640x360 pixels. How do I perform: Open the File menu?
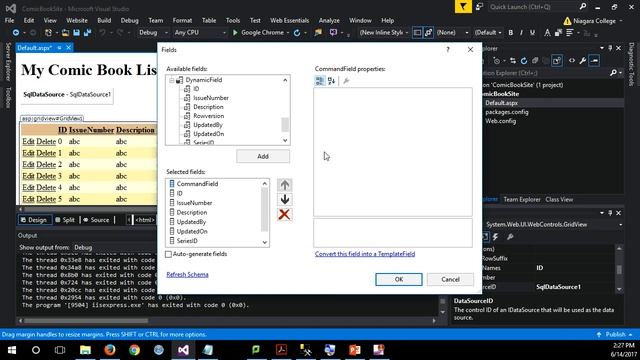(x=9, y=20)
